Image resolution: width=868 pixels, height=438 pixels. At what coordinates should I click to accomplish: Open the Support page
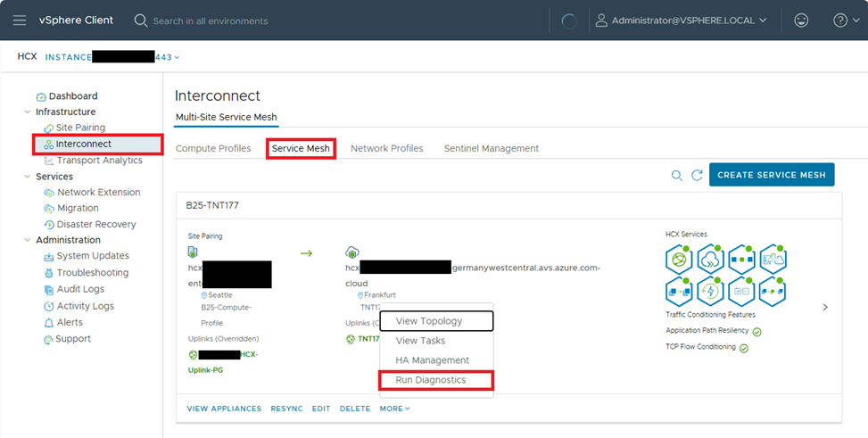tap(73, 339)
